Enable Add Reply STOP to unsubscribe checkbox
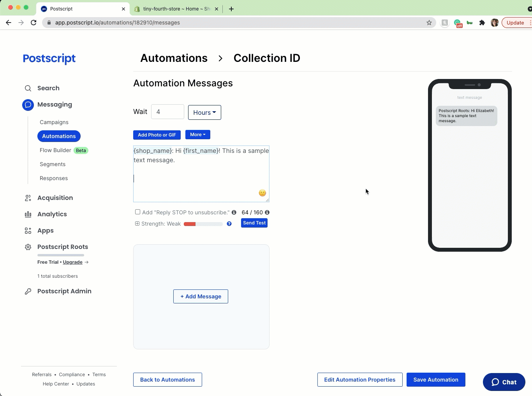532x396 pixels. [137, 212]
